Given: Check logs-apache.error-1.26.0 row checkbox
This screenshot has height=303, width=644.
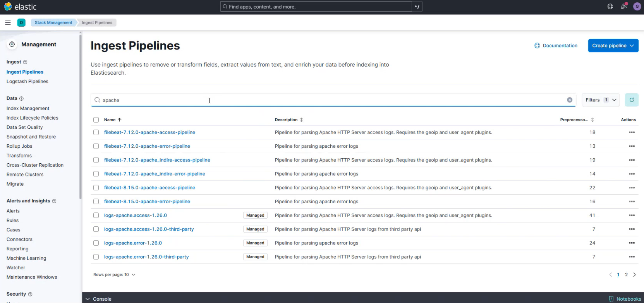Looking at the screenshot, I should (96, 243).
